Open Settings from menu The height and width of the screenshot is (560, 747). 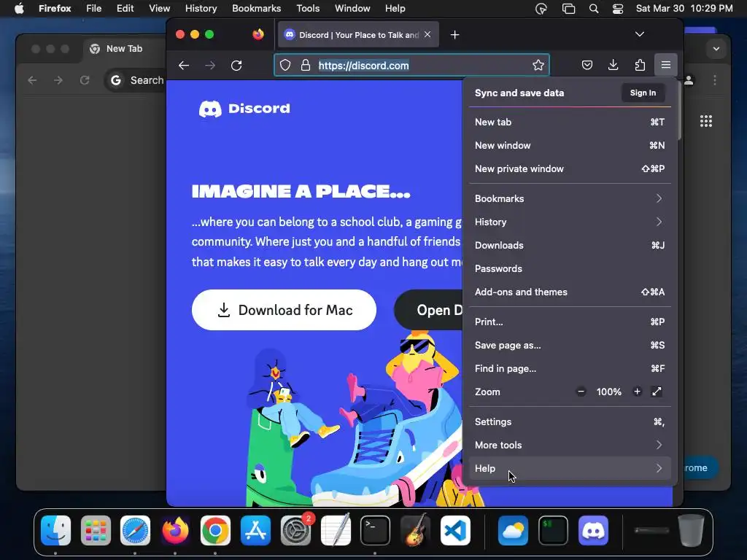(x=570, y=422)
